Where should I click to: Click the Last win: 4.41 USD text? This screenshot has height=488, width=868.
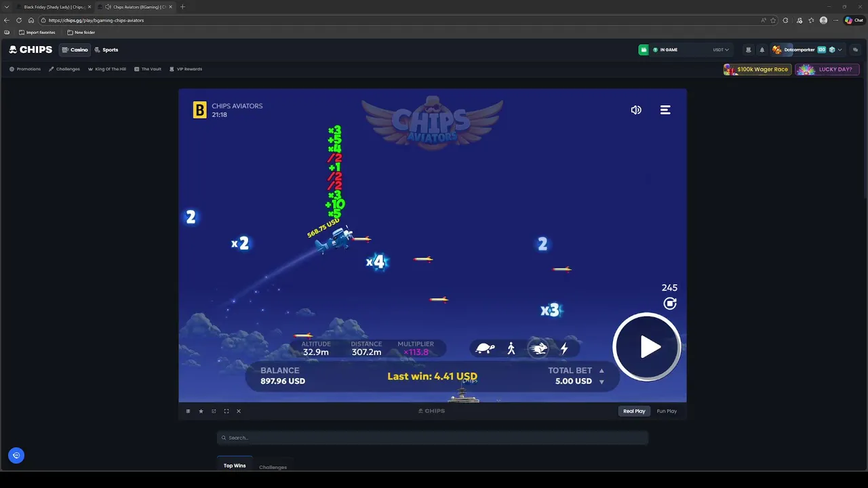coord(432,376)
